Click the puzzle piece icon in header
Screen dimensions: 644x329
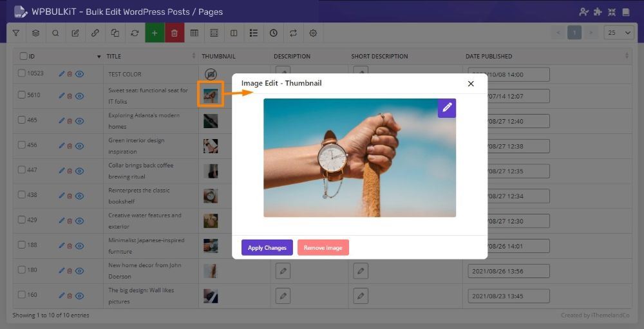pos(598,12)
